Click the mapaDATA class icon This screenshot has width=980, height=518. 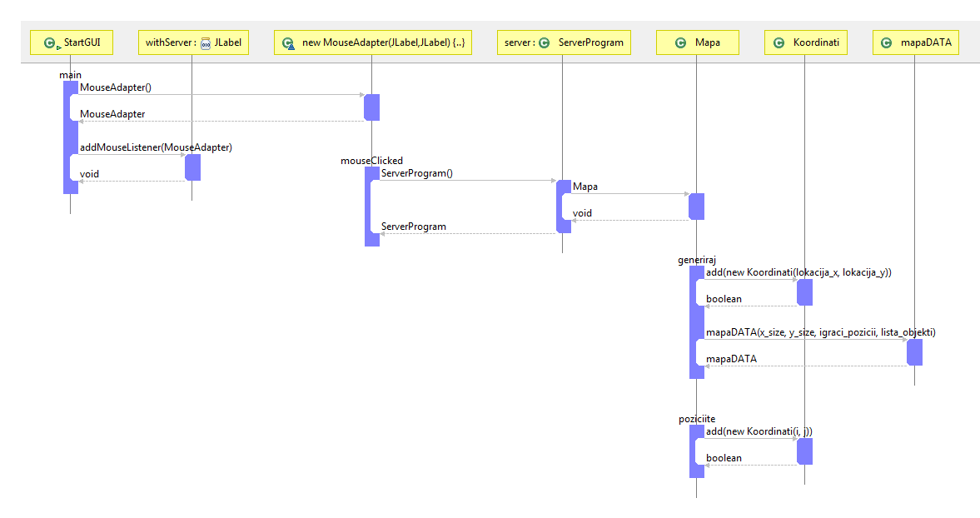[x=888, y=42]
